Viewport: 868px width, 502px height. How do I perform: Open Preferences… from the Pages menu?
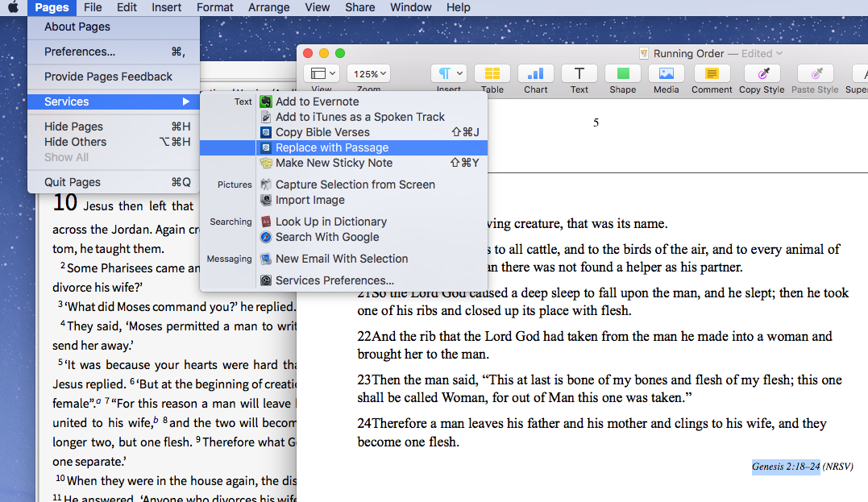coord(114,52)
